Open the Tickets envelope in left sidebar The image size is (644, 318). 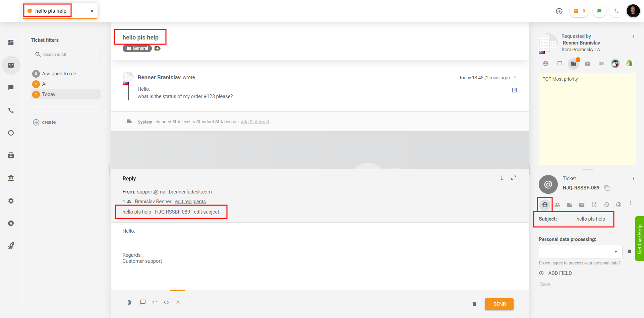[x=11, y=65]
